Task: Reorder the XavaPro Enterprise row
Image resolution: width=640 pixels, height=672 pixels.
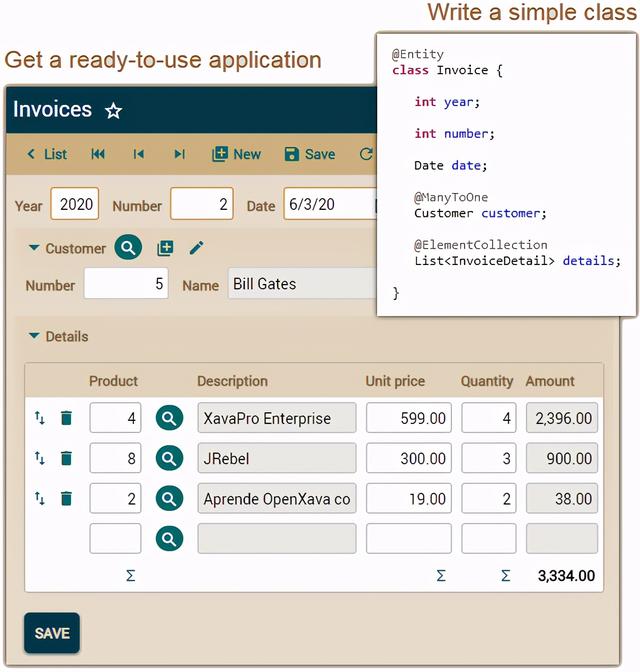Action: 40,418
